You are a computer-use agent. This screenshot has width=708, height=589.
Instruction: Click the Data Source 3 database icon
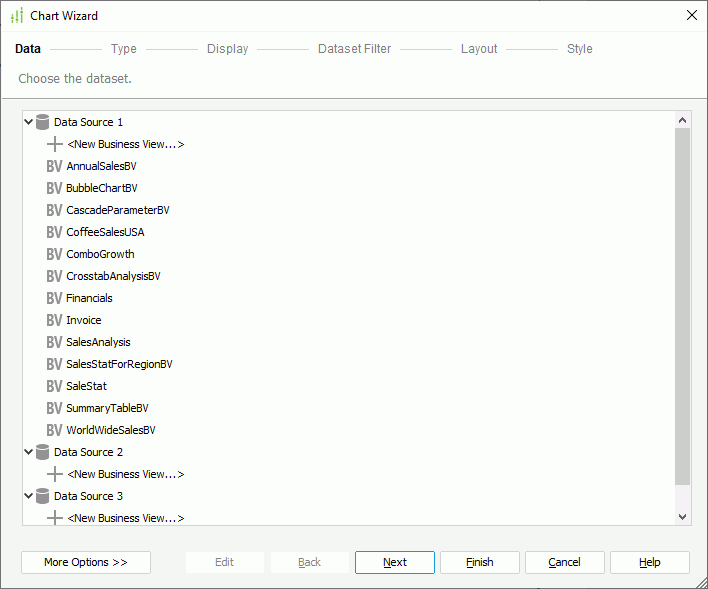[42, 496]
